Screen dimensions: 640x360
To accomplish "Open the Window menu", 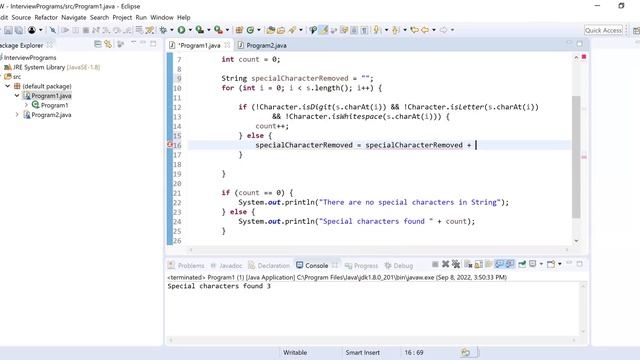I will (x=162, y=18).
